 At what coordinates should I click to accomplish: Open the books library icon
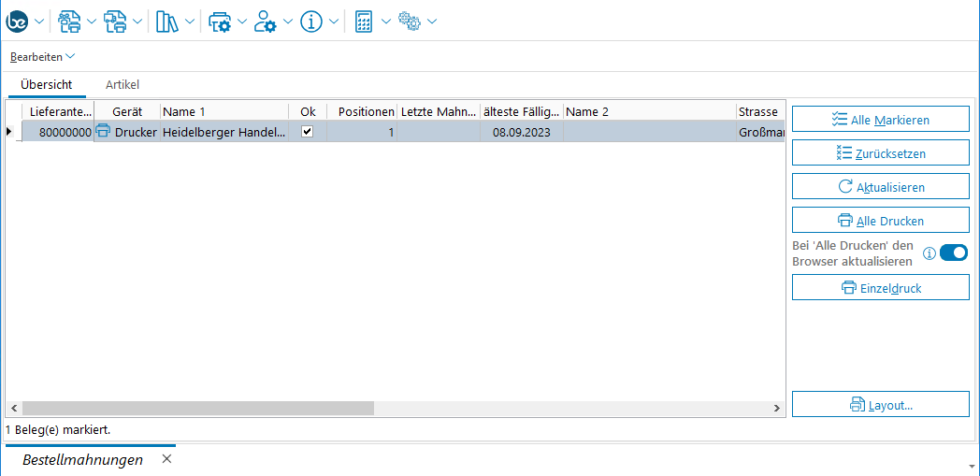pyautogui.click(x=166, y=21)
